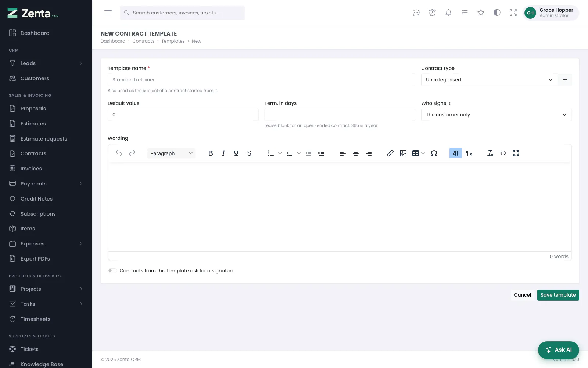
Task: Center-align the paragraph text
Action: 356,153
